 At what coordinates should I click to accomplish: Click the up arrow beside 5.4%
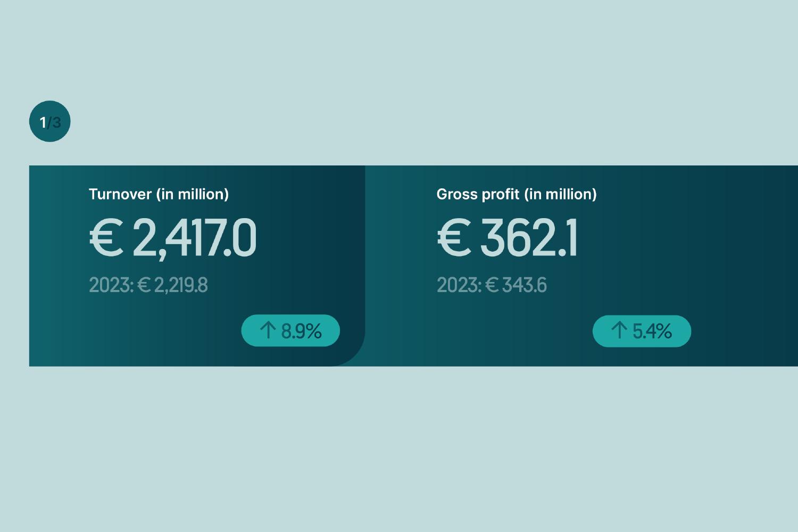tap(619, 330)
